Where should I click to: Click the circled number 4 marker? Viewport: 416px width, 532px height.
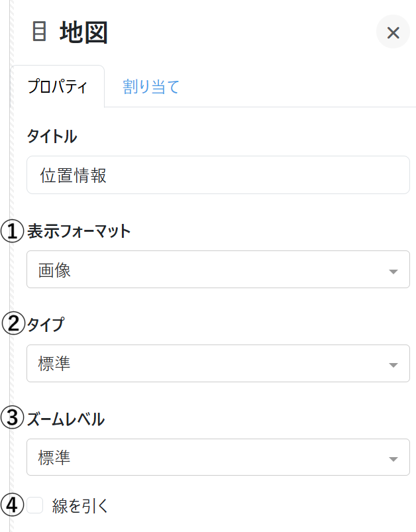click(12, 506)
